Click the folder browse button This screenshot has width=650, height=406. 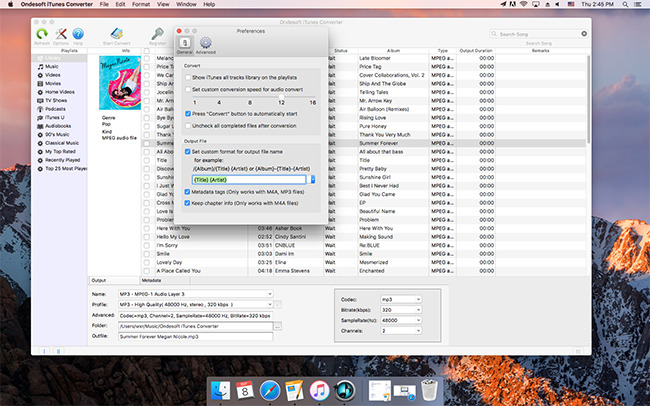pyautogui.click(x=278, y=326)
